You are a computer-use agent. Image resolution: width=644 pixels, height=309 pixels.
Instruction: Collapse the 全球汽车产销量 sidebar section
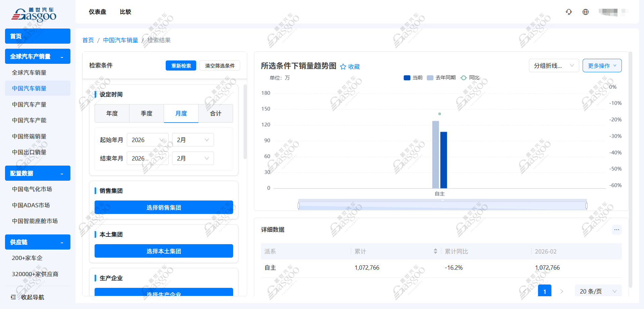click(x=62, y=57)
